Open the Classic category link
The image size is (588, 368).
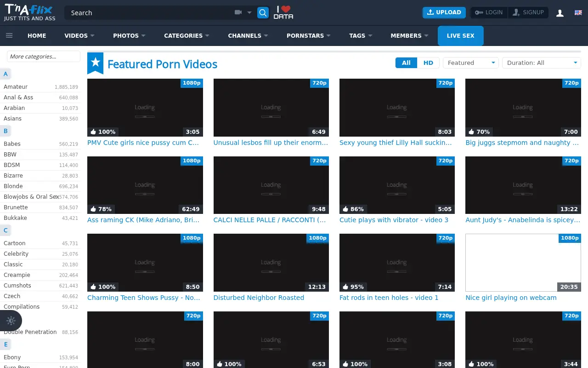(x=13, y=264)
